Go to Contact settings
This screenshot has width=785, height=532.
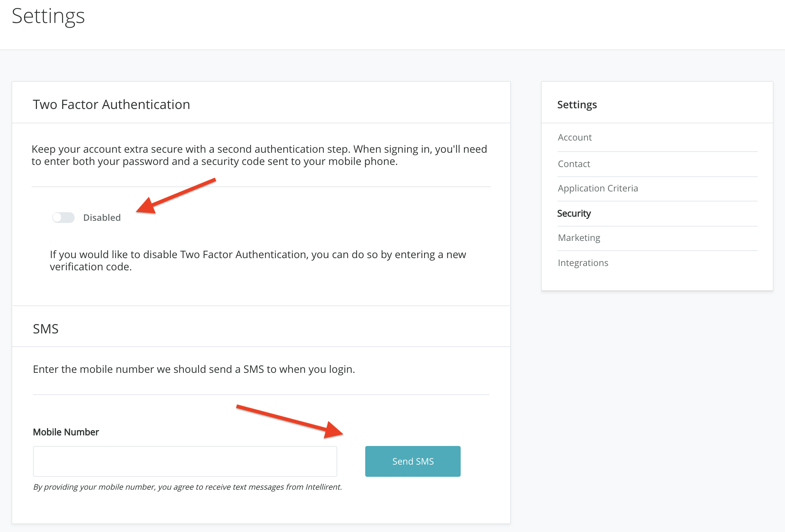(x=574, y=164)
